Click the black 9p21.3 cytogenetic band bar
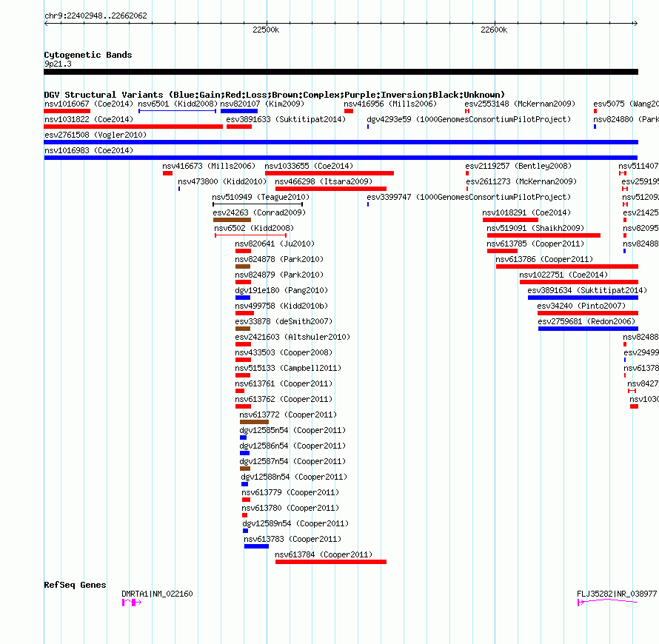Screen dimensions: 659x644 (341, 72)
